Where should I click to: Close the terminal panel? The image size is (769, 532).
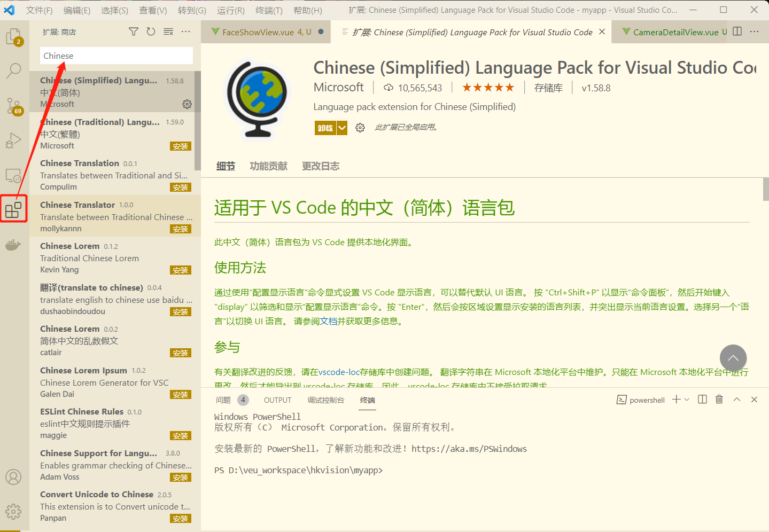click(x=754, y=400)
